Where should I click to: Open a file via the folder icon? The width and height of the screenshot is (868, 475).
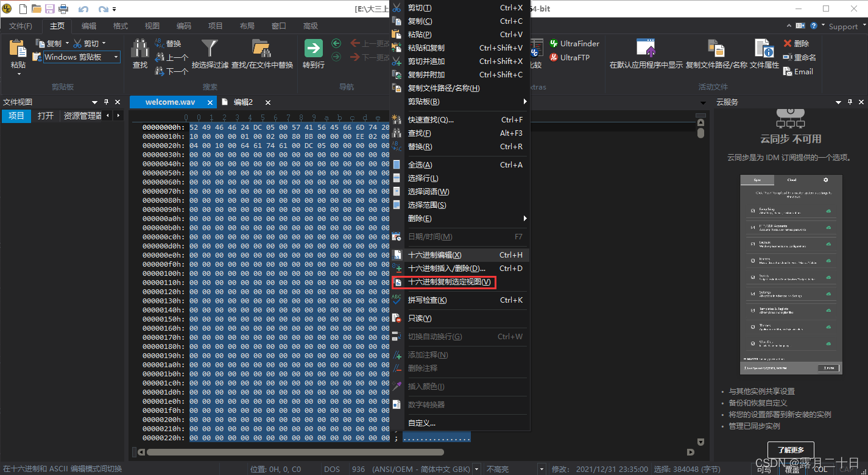pos(37,9)
